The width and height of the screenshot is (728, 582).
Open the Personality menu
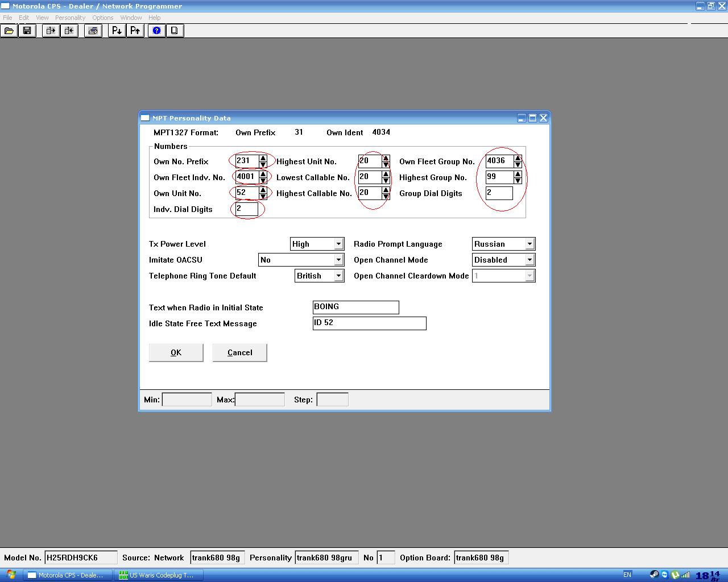(x=70, y=18)
